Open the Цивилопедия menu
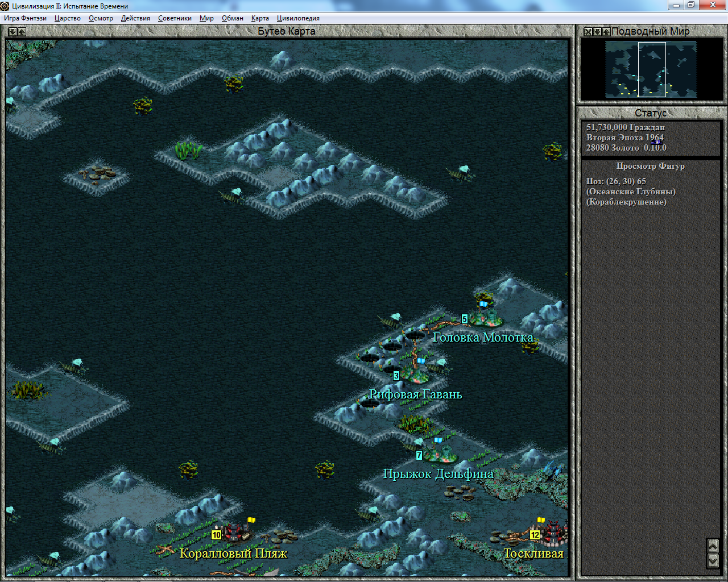Viewport: 728px width, 582px height. pyautogui.click(x=298, y=18)
